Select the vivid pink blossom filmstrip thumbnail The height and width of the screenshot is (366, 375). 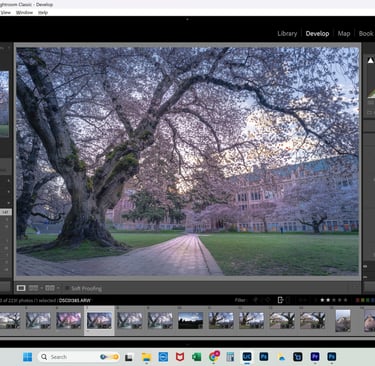pos(69,320)
